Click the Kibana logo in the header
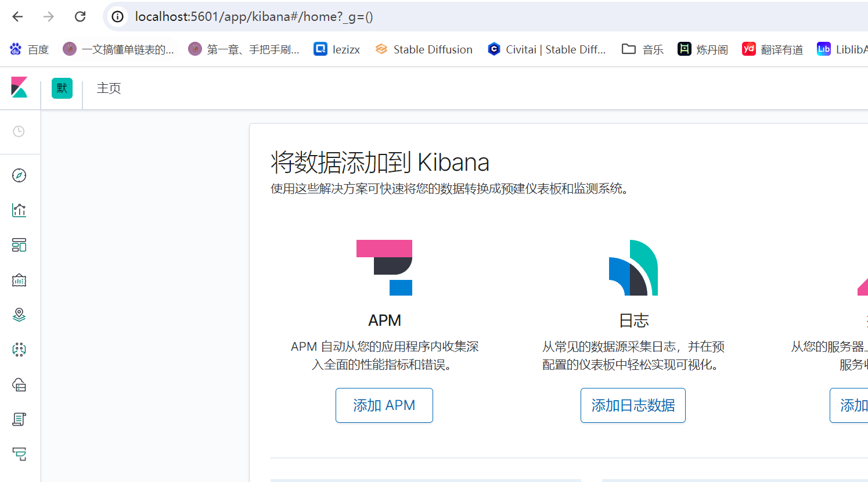Image resolution: width=868 pixels, height=482 pixels. pyautogui.click(x=19, y=88)
